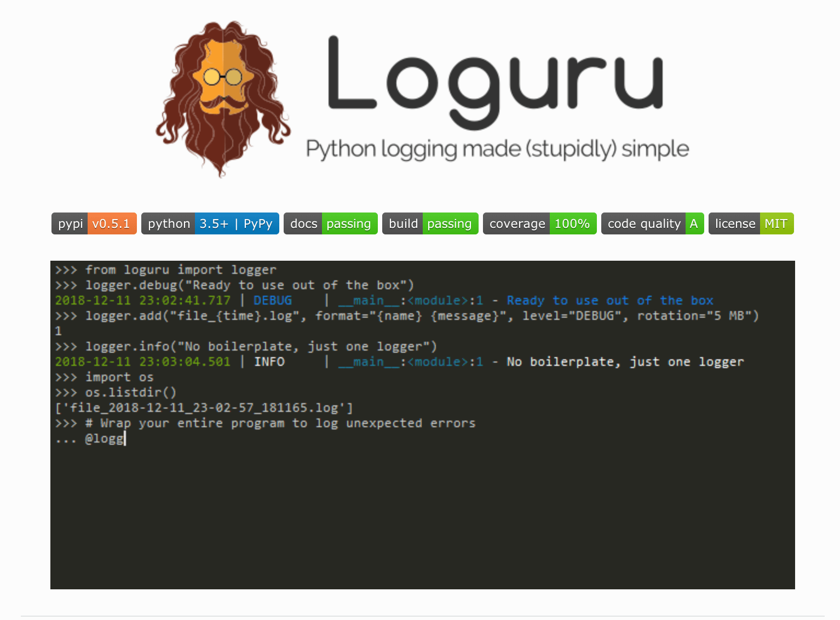Open the docs passing badge
Screen dimensions: 840x620
point(331,223)
